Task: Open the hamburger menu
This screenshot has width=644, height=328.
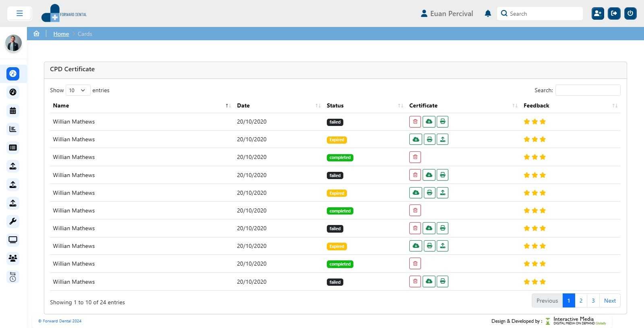Action: point(19,14)
